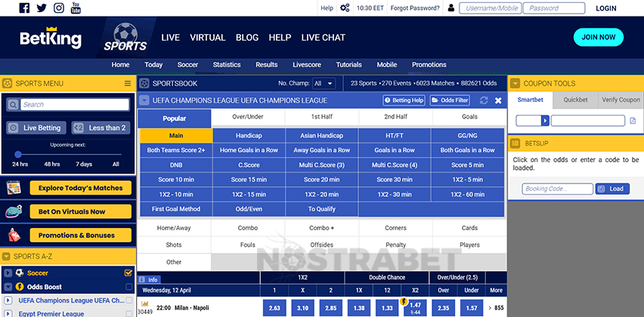Open the YouTube icon in top bar

pyautogui.click(x=76, y=8)
